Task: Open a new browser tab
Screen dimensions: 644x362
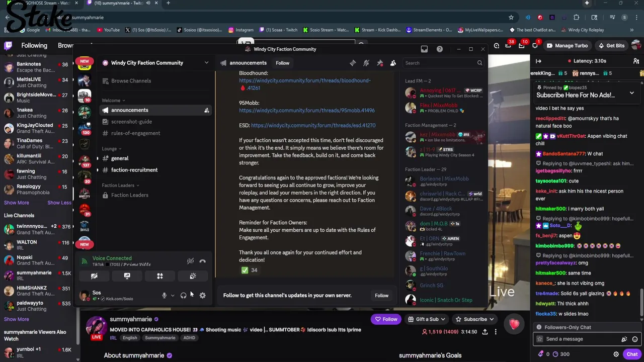Action: [168, 3]
